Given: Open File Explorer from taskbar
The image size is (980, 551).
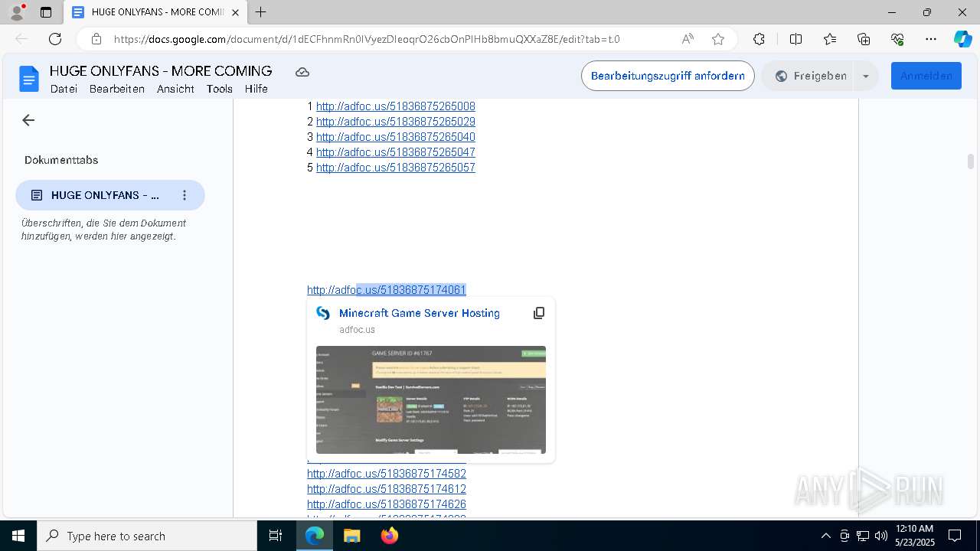Looking at the screenshot, I should [x=351, y=536].
